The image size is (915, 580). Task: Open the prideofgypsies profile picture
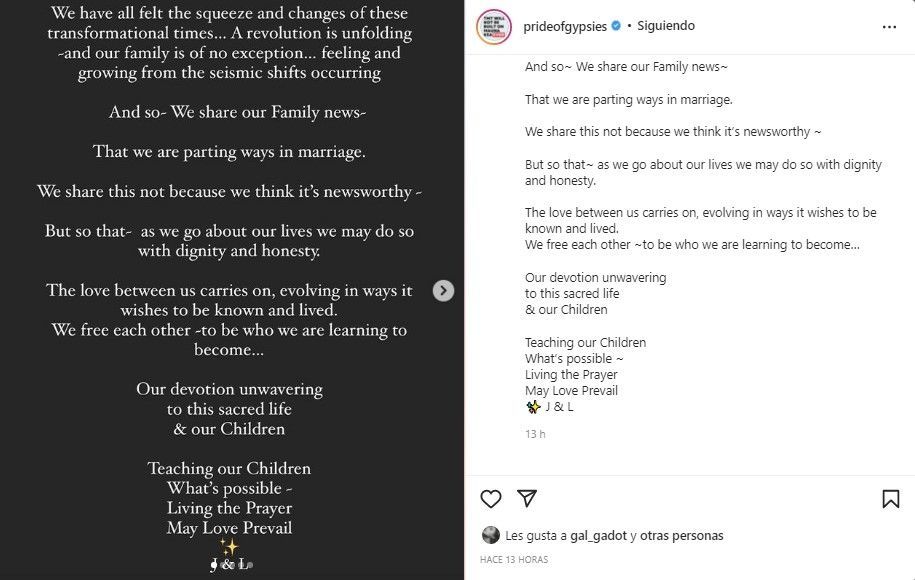coord(493,26)
